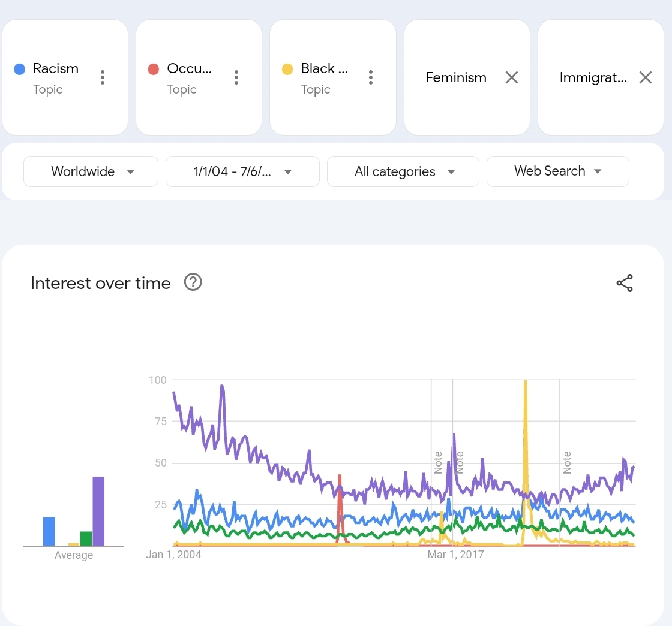672x626 pixels.
Task: Open the Worldwide region dropdown
Action: tap(91, 171)
